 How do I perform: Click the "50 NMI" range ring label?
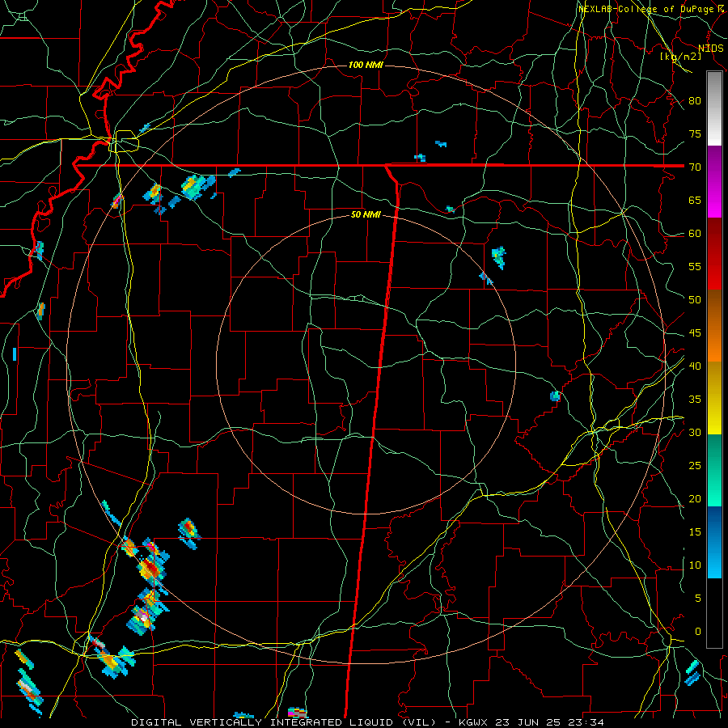pyautogui.click(x=366, y=214)
